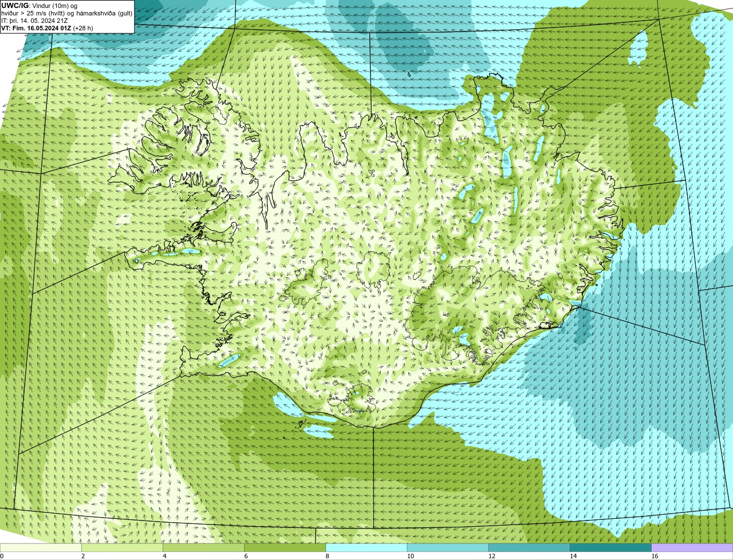Click the lavender above-16 m/s legend swatch
The width and height of the screenshot is (733, 560).
coord(692,547)
